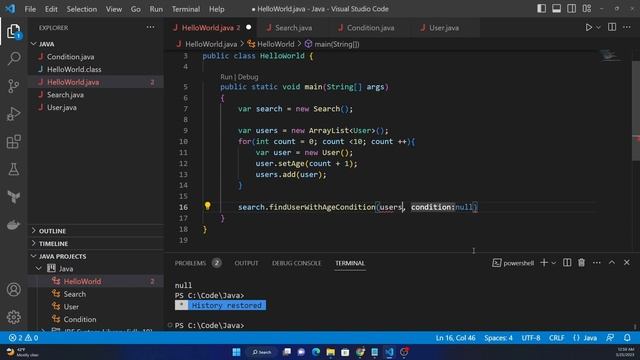Open the Manage gear settings
Screen dimensions: 640x360
(13, 317)
